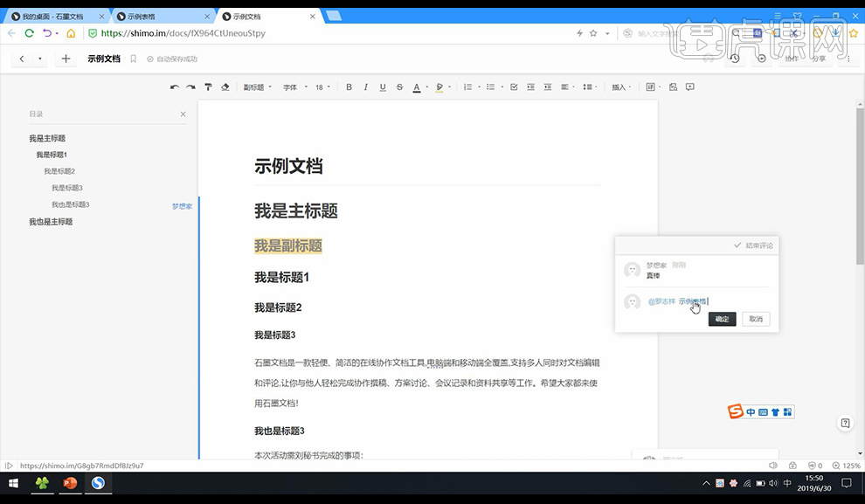Insert a checkbox task list
This screenshot has width=865, height=504.
pyautogui.click(x=514, y=87)
